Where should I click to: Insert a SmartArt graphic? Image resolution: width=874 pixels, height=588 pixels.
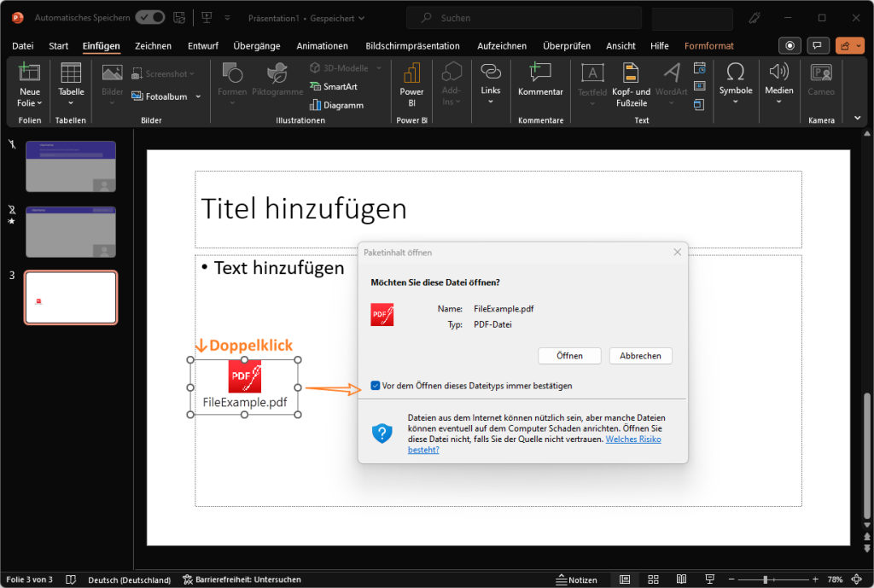334,86
